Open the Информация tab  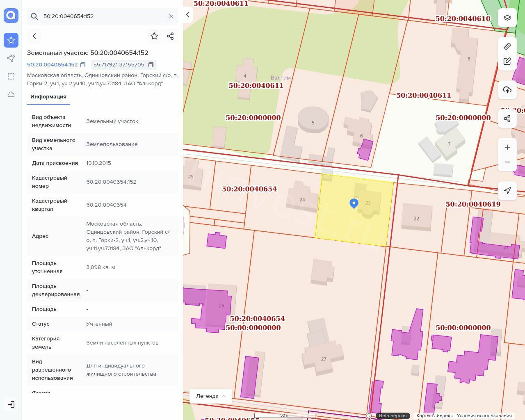tap(48, 97)
